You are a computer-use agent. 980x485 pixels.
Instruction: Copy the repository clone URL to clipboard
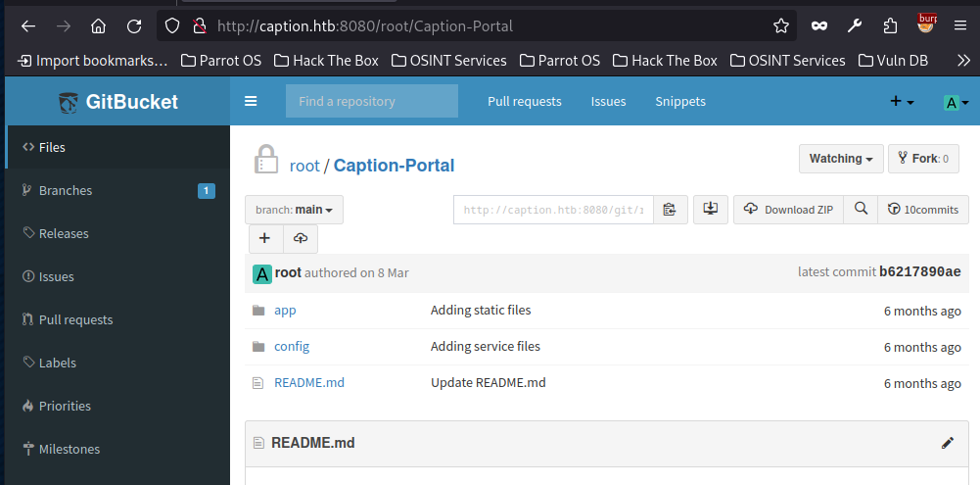[670, 210]
